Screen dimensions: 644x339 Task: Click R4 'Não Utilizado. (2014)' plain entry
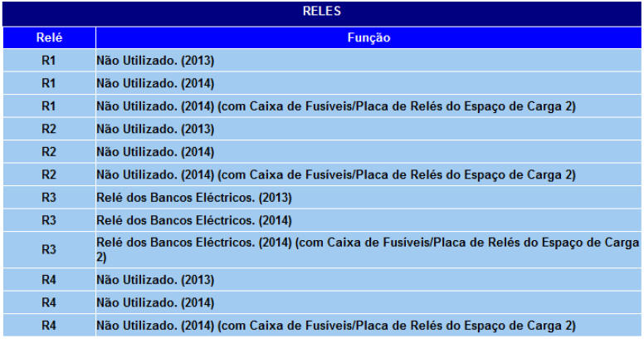click(x=156, y=302)
